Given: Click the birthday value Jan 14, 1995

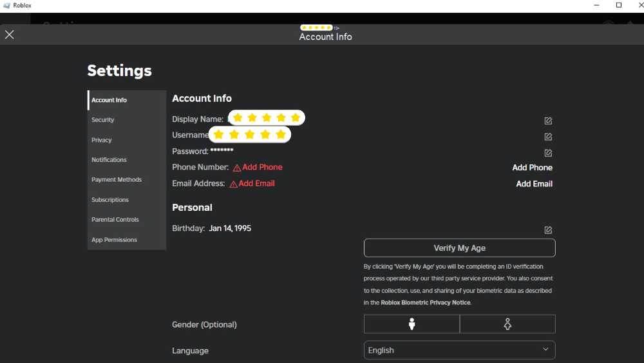Looking at the screenshot, I should coord(230,228).
